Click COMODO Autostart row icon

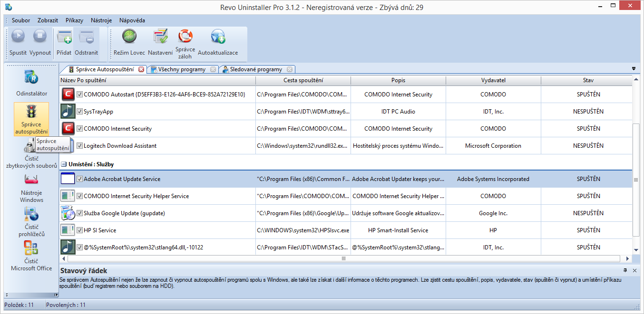point(68,95)
